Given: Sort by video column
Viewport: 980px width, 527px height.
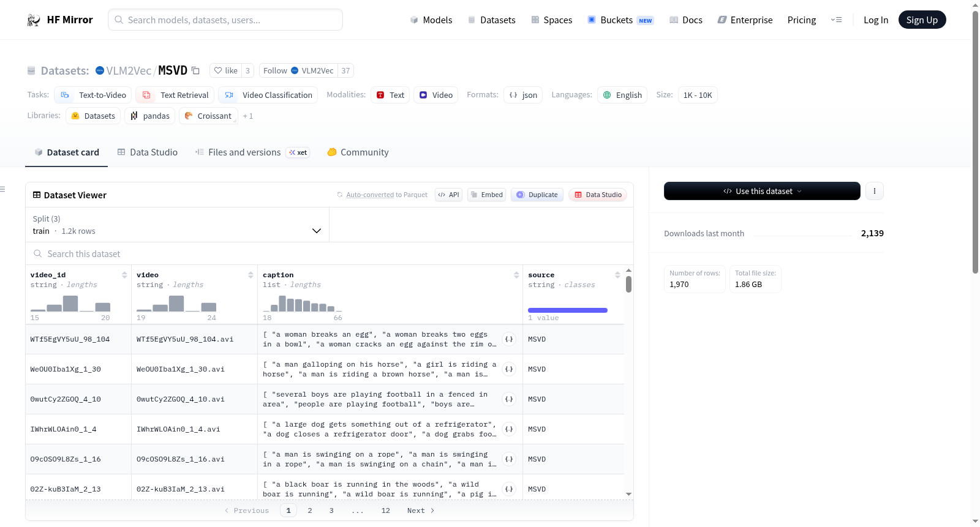Looking at the screenshot, I should [251, 275].
